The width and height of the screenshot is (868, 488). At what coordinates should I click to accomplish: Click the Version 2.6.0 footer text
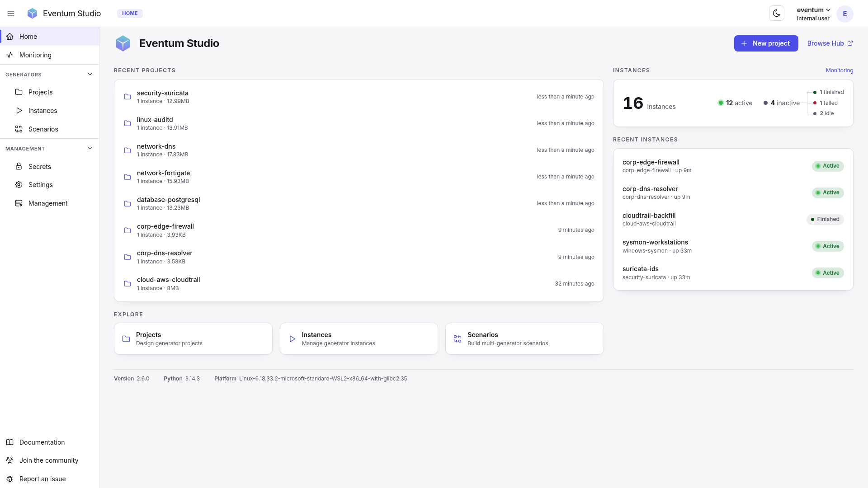coord(132,379)
